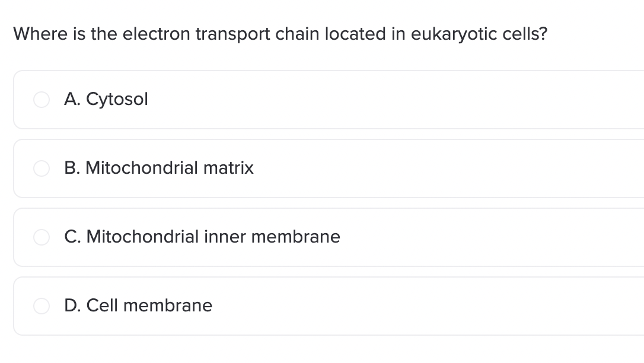This screenshot has width=644, height=363.
Task: Click blank space inside the Cell membrane card
Action: (427, 306)
